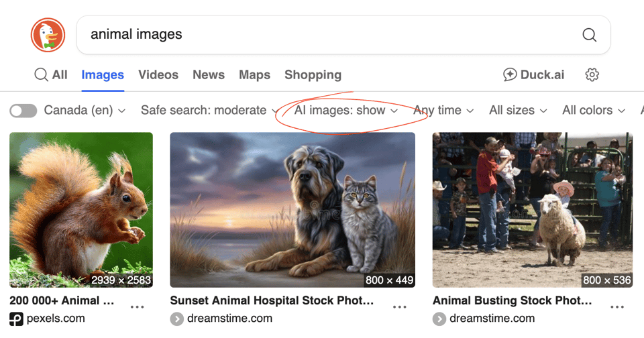Viewport: 644px width, 338px height.
Task: Open the All sizes filter
Action: tap(518, 111)
